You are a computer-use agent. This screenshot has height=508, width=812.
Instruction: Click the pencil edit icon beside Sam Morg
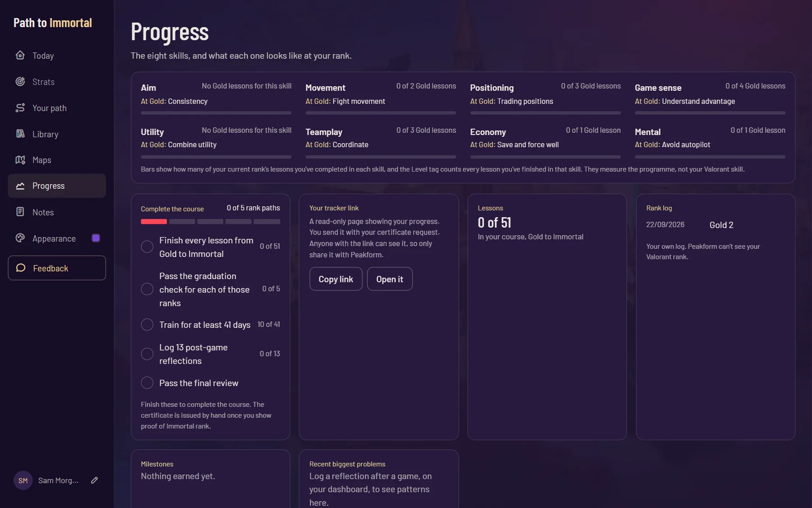[94, 480]
